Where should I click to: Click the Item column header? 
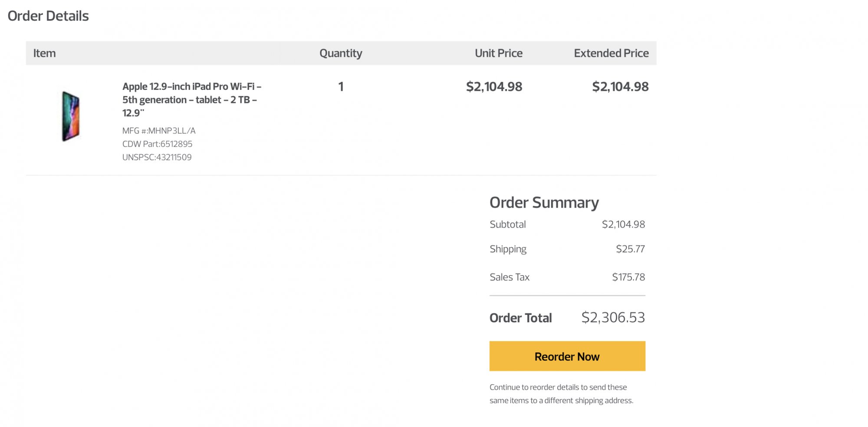click(x=44, y=53)
